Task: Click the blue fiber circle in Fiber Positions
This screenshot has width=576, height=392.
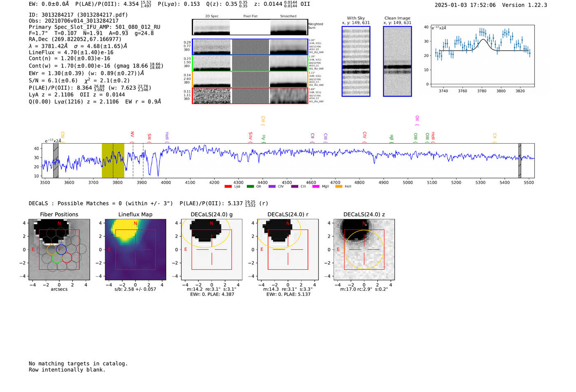Action: click(x=61, y=249)
